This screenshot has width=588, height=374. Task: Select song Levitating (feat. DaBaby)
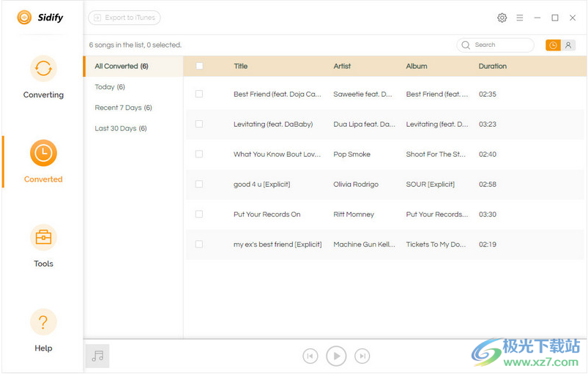point(273,124)
